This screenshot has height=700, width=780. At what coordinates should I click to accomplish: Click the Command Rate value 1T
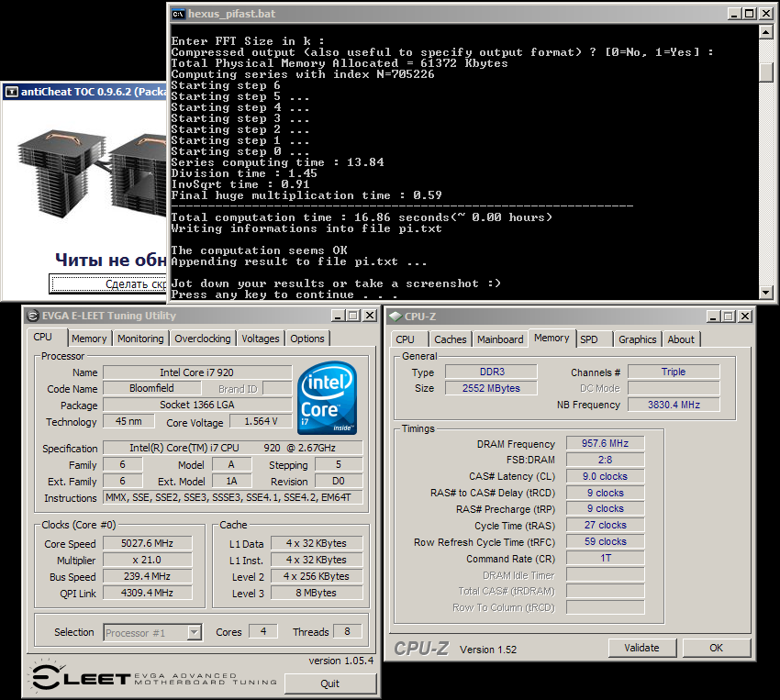606,558
